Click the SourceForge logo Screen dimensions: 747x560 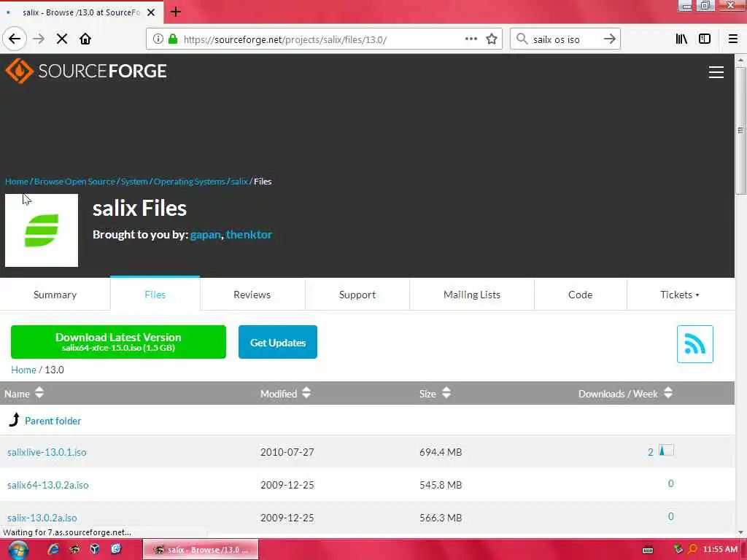click(x=86, y=71)
